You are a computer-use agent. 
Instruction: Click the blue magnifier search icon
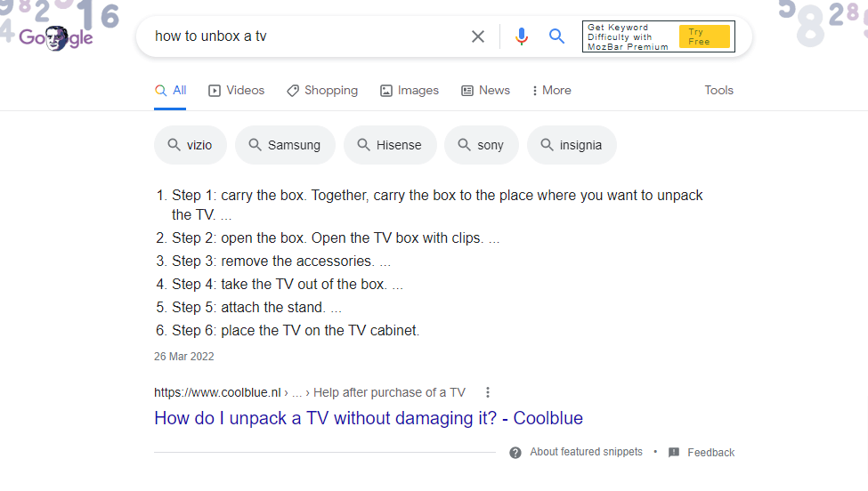556,36
